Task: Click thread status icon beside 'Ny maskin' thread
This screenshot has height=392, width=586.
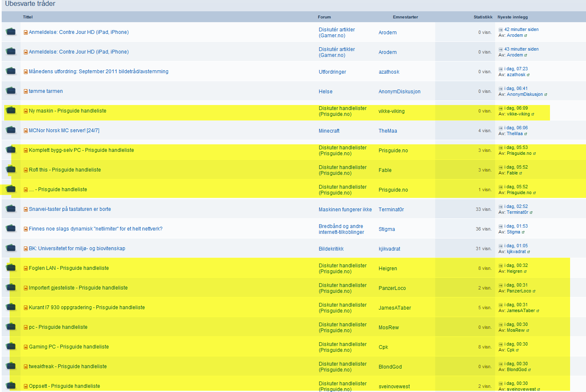Action: [x=11, y=110]
